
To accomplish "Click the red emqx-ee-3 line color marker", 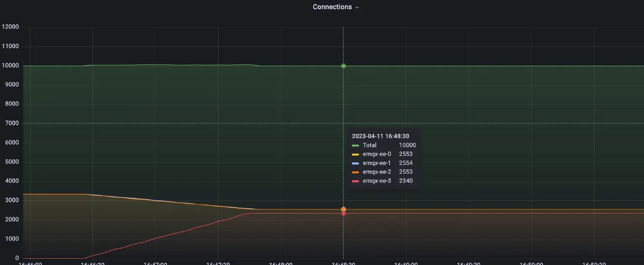I will click(356, 180).
